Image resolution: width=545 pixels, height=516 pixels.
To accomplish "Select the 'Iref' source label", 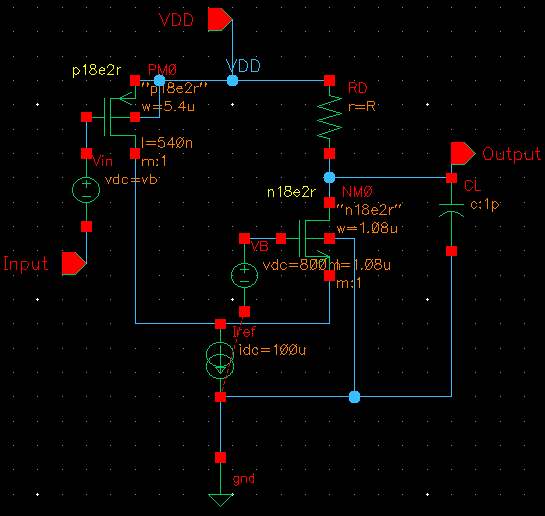I will coord(244,331).
